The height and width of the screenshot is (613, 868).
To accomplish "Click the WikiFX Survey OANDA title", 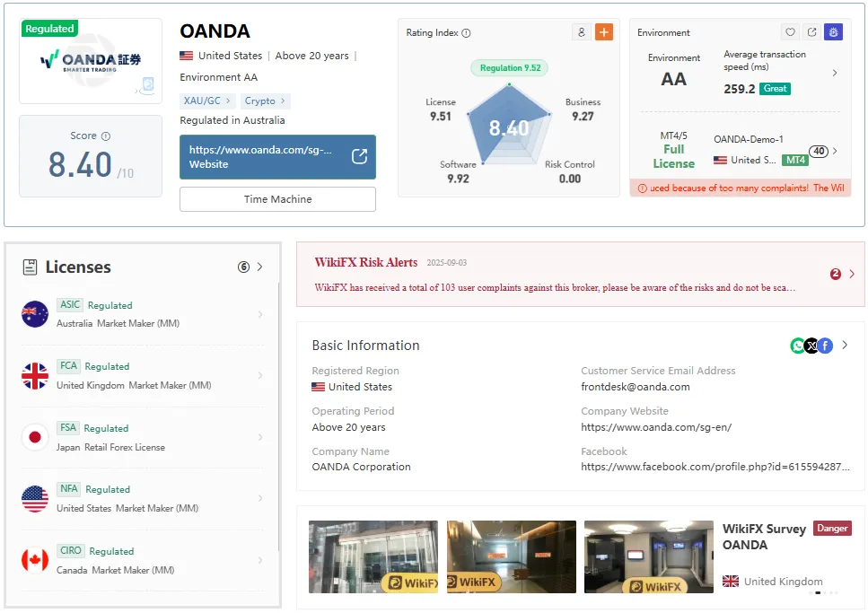I will click(764, 537).
